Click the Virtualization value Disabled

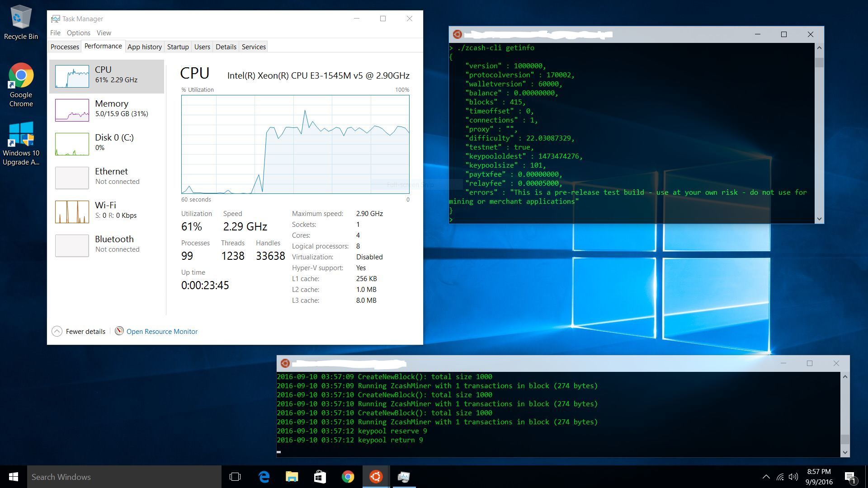click(x=369, y=257)
